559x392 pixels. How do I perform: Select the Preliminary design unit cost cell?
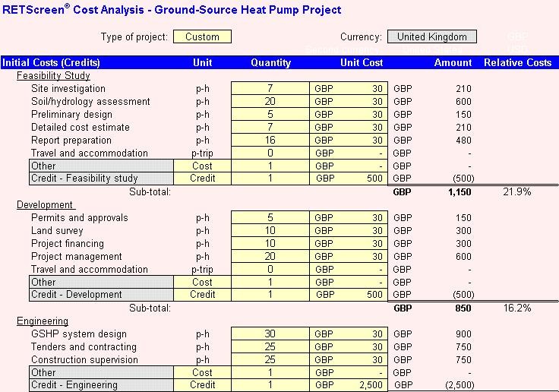pyautogui.click(x=348, y=115)
